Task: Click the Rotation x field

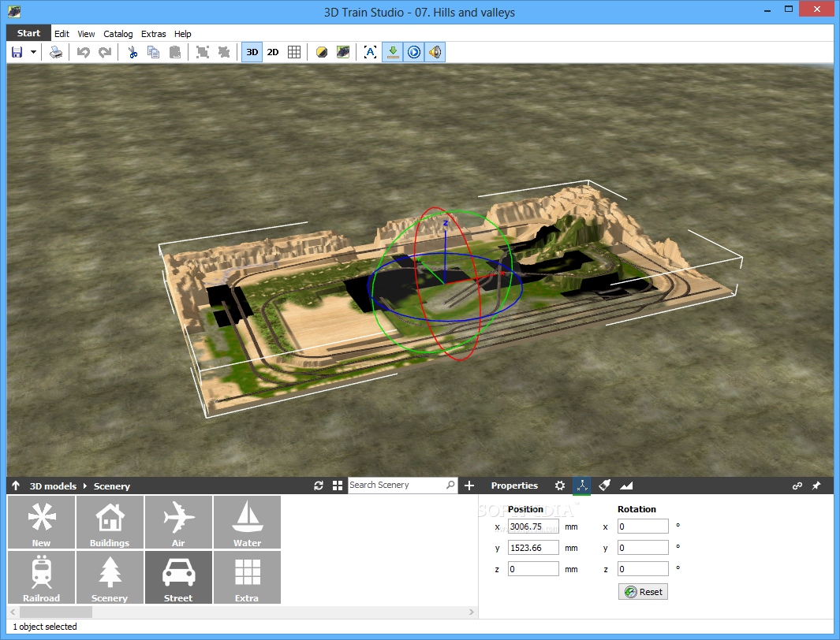Action: point(643,527)
